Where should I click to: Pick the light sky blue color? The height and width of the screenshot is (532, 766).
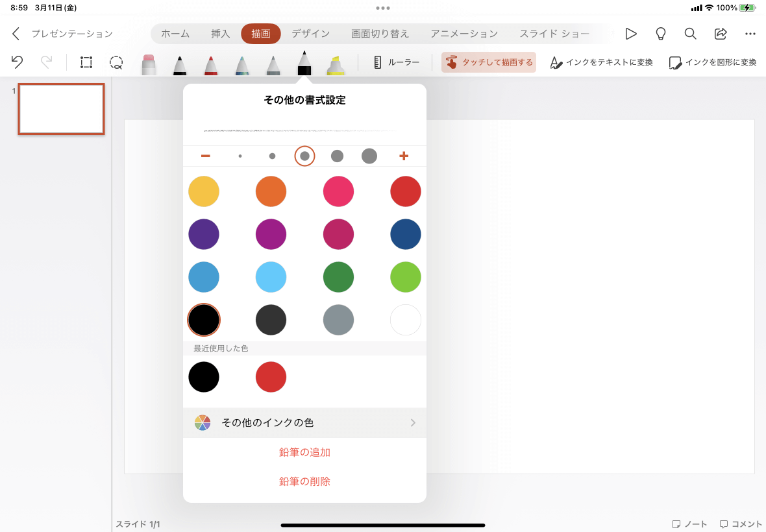271,277
